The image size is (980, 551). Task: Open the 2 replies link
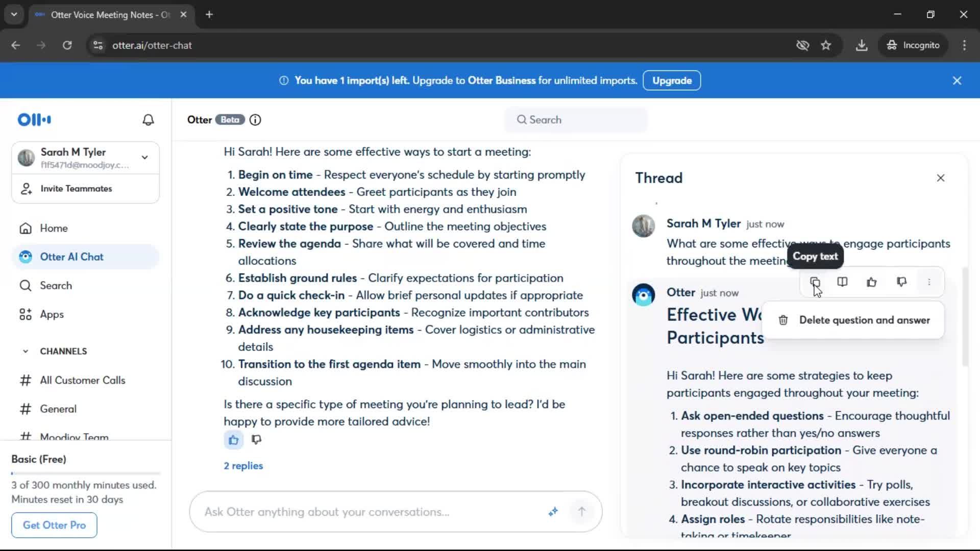[243, 466]
